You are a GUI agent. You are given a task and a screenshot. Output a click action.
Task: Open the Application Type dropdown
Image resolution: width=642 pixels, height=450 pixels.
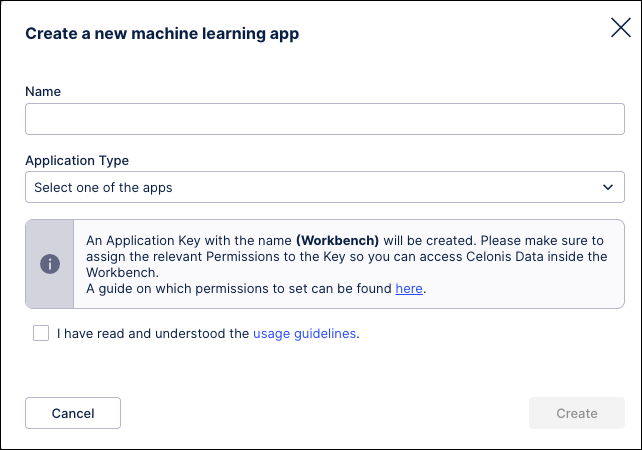point(325,187)
